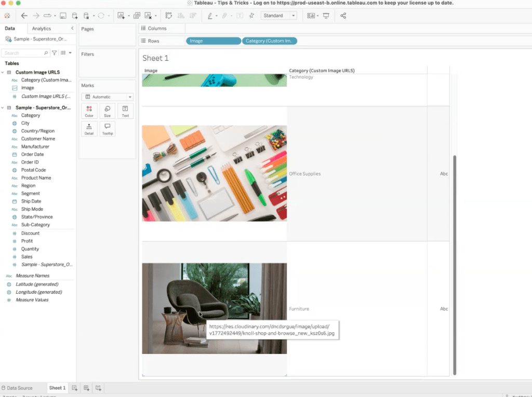
Task: Select the Measure Names field
Action: click(x=33, y=276)
